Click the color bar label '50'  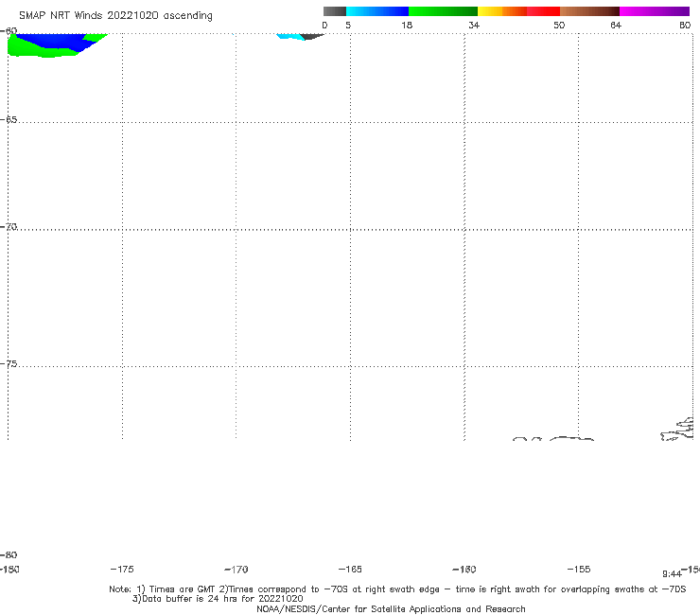click(x=559, y=25)
